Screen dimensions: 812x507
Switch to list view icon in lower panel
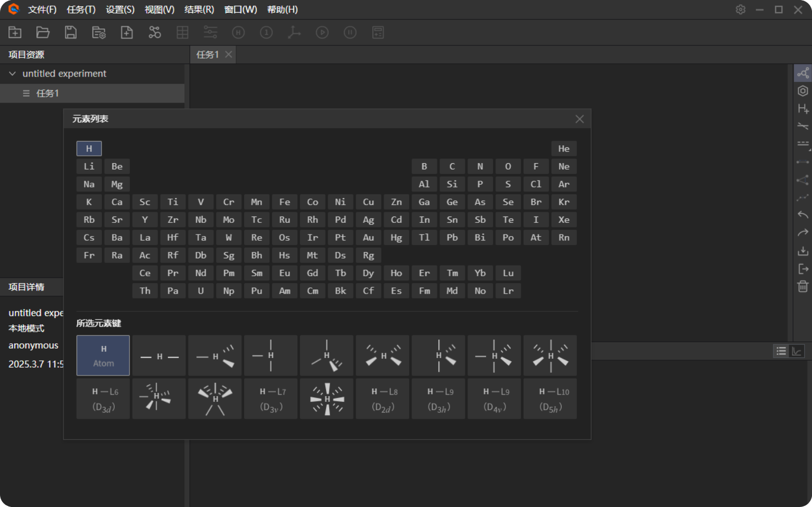(x=781, y=351)
